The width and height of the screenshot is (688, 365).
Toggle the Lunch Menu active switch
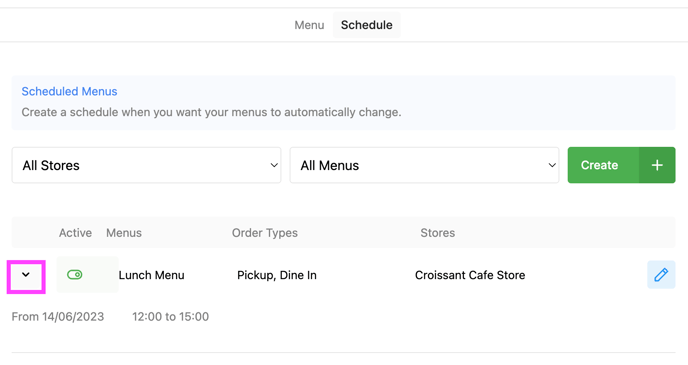click(75, 275)
